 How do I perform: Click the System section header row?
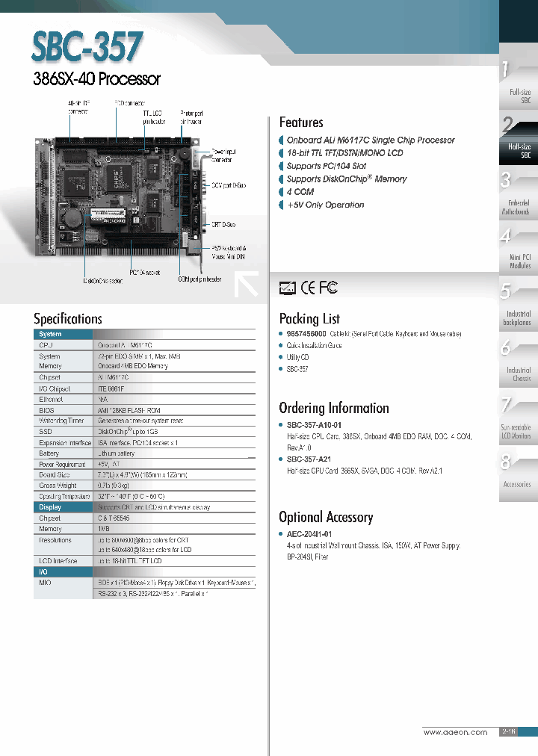click(x=145, y=334)
